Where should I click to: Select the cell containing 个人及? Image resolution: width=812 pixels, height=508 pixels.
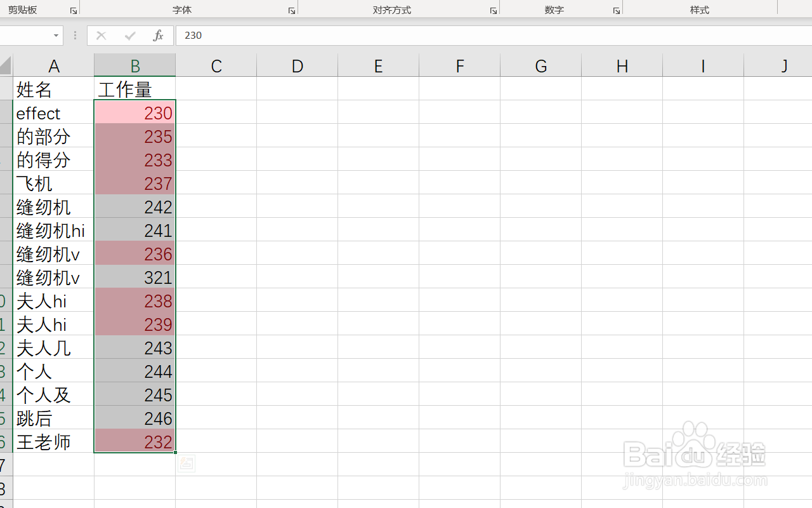pos(54,394)
